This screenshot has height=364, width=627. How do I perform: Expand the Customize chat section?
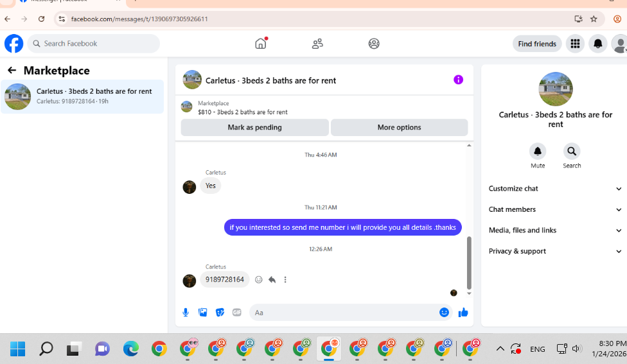pyautogui.click(x=555, y=189)
